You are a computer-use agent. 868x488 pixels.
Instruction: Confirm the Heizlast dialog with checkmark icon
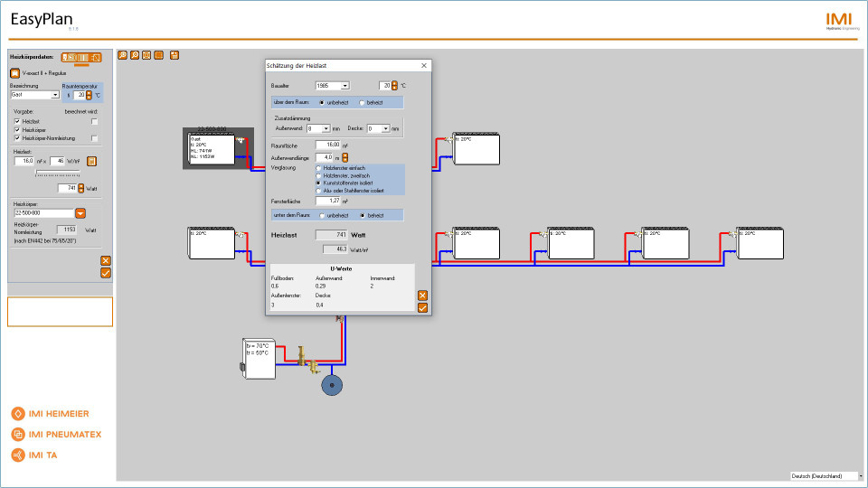click(422, 307)
